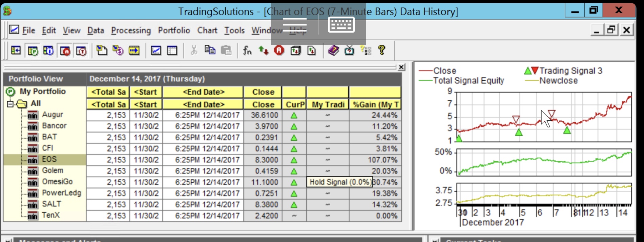Click Newclose legend entry
Image resolution: width=644 pixels, height=242 pixels.
pos(551,81)
